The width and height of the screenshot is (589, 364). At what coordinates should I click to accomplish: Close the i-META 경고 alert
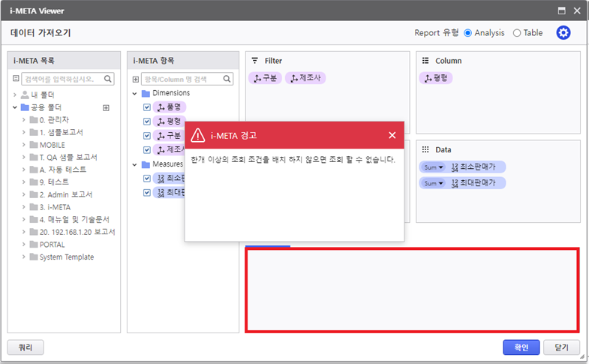392,135
